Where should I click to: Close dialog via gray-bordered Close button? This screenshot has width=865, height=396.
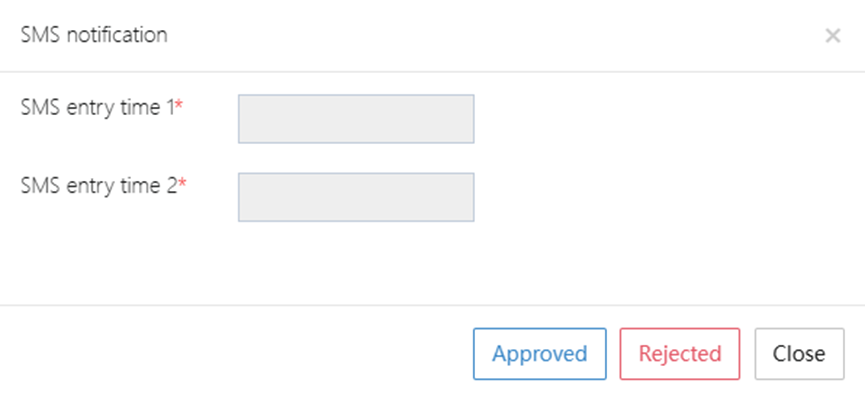[799, 354]
